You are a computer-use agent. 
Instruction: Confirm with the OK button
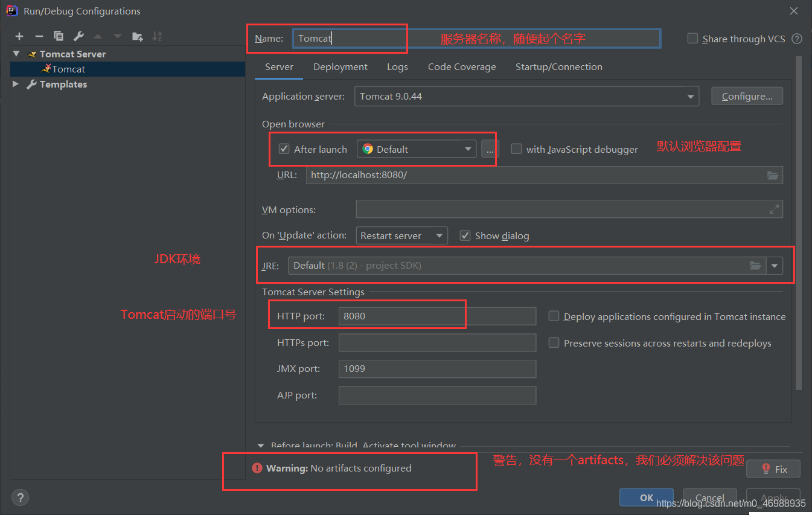pyautogui.click(x=646, y=497)
